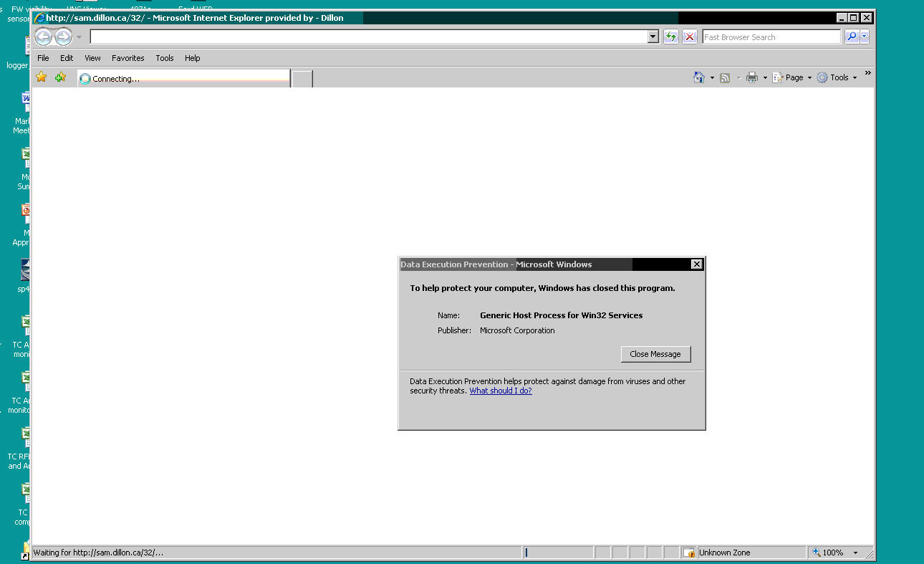Open Favorites Center star icon
The height and width of the screenshot is (564, 924).
pyautogui.click(x=41, y=76)
